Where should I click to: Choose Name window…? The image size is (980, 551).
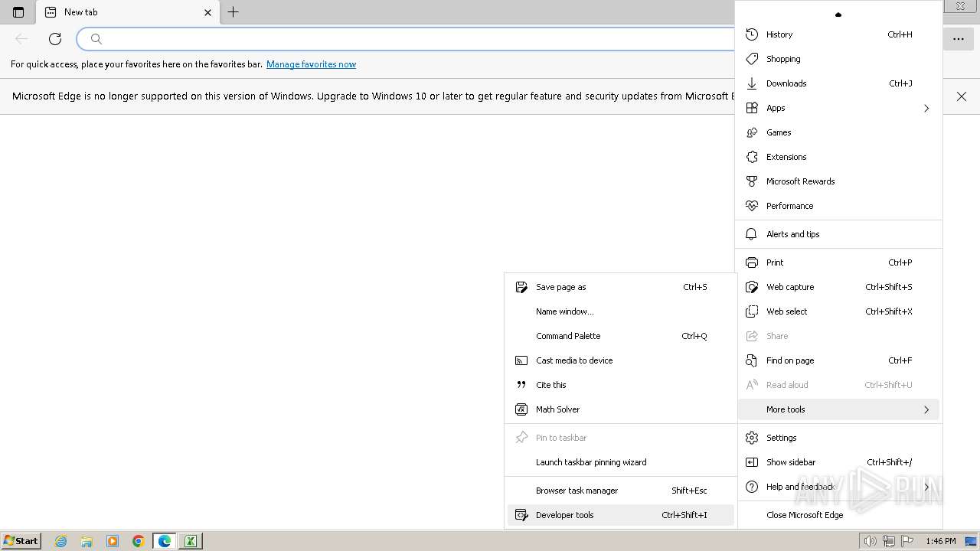(620, 311)
